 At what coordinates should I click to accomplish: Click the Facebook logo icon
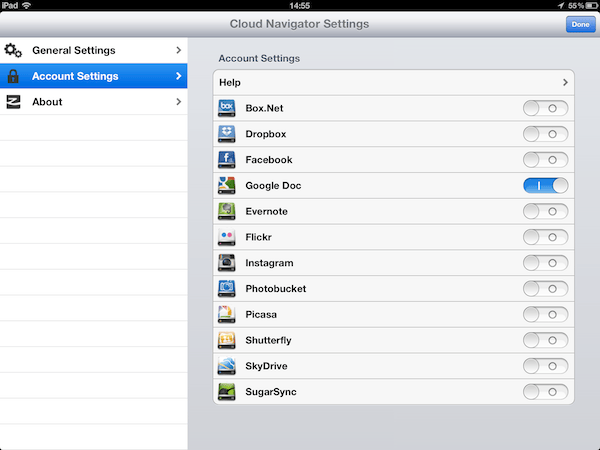[x=226, y=160]
